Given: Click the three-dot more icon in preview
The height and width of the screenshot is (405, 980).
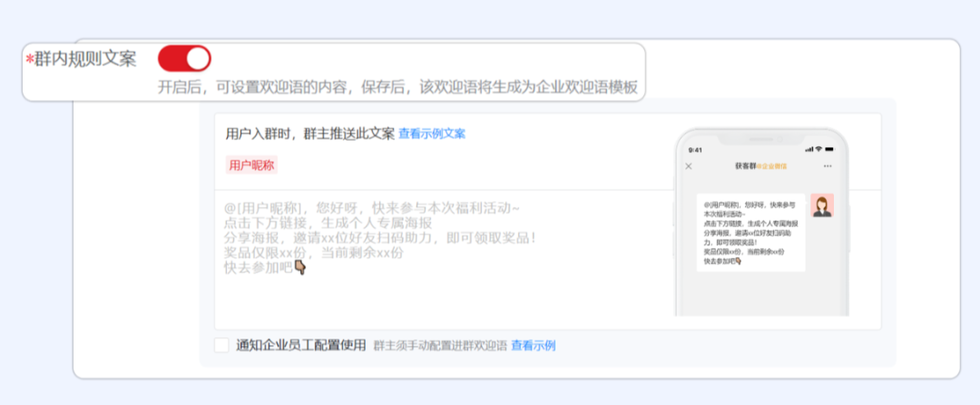Looking at the screenshot, I should [827, 166].
